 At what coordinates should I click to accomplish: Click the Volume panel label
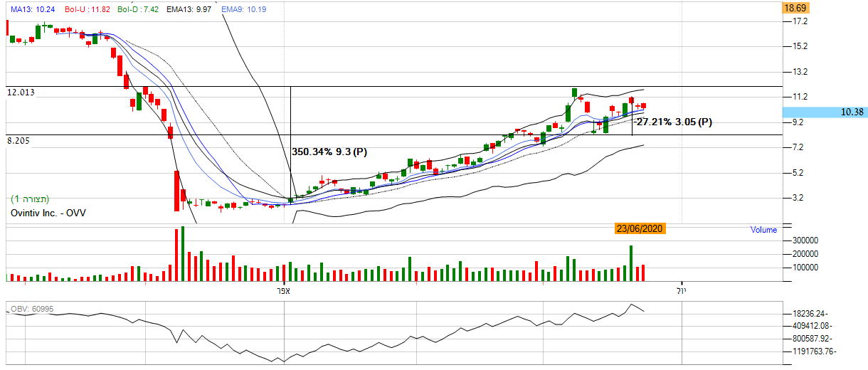pos(763,230)
